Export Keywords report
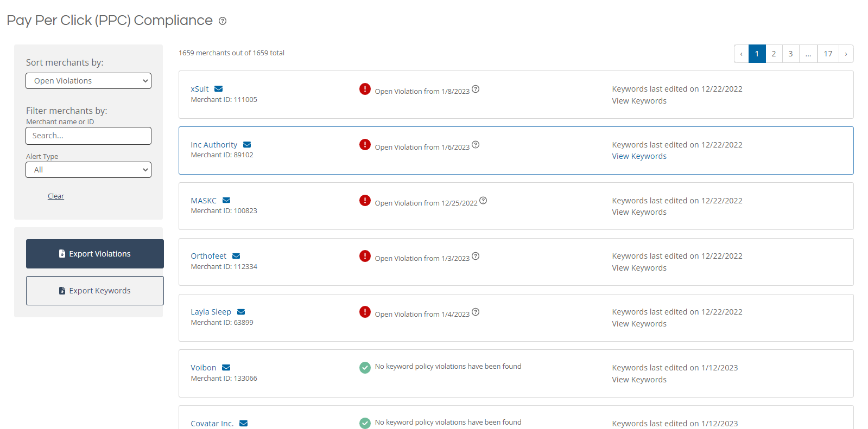The width and height of the screenshot is (868, 429). (x=95, y=291)
